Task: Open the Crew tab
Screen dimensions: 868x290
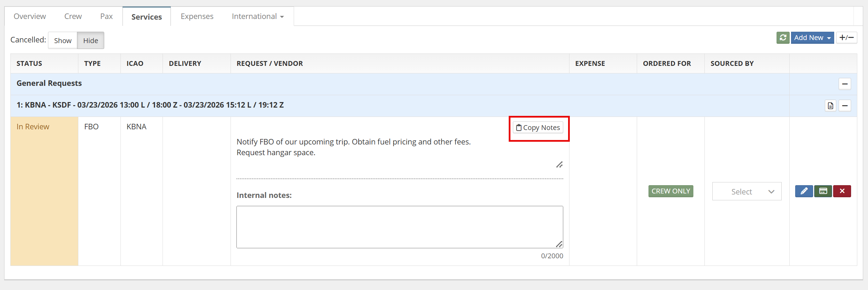Action: 73,17
